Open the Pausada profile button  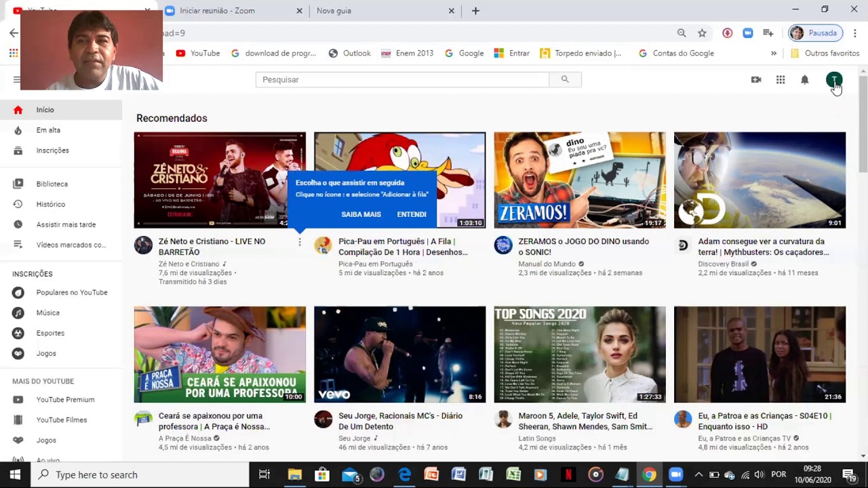tap(816, 33)
